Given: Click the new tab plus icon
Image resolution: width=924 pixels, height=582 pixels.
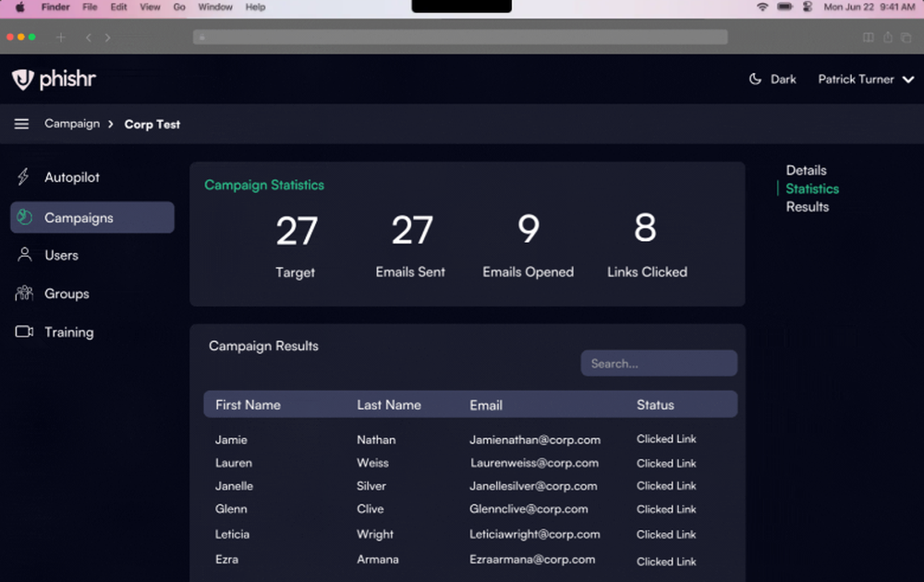Looking at the screenshot, I should coord(60,37).
